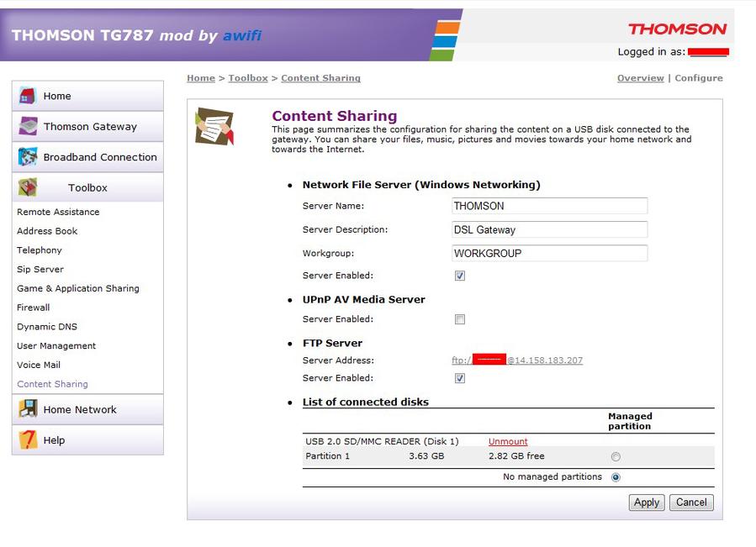The image size is (756, 547).
Task: Open Firewall settings
Action: pos(34,308)
